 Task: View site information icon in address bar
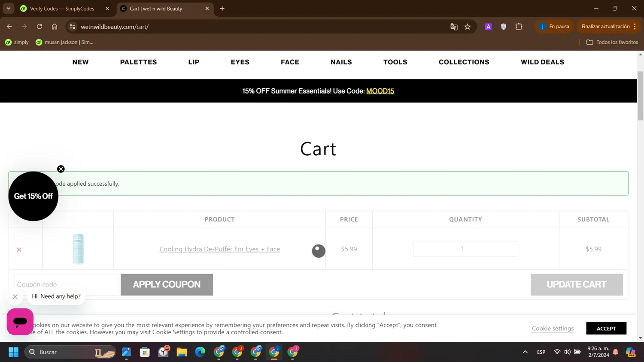73,27
